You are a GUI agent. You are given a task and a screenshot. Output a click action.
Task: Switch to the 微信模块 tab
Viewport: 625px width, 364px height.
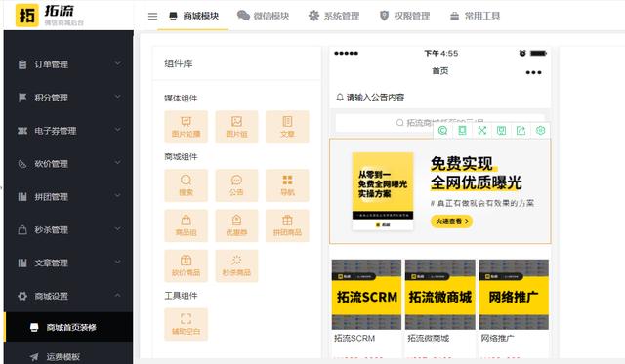263,16
